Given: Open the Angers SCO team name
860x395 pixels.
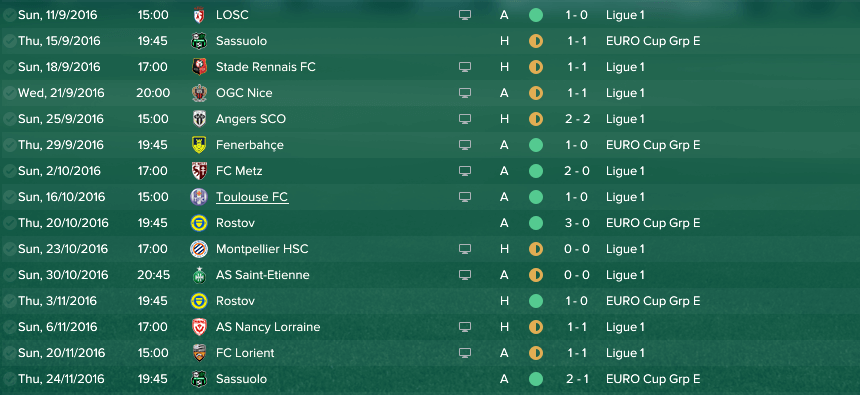Looking at the screenshot, I should point(251,119).
